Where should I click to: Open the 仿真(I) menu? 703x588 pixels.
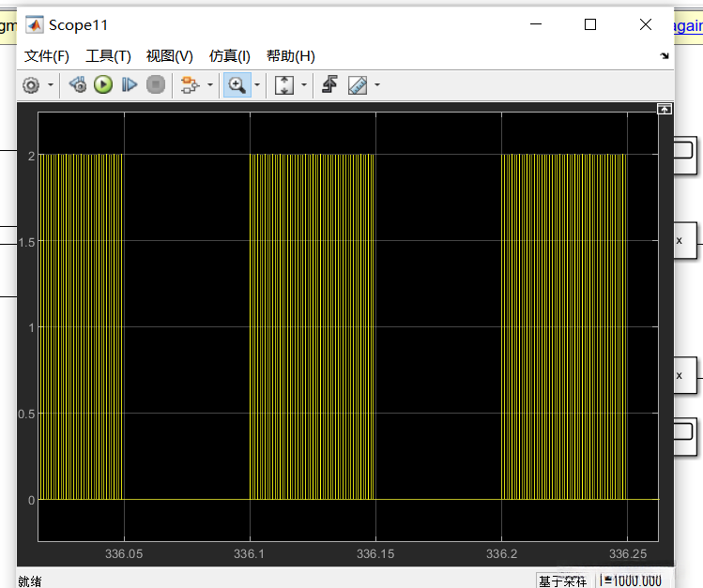click(x=230, y=56)
